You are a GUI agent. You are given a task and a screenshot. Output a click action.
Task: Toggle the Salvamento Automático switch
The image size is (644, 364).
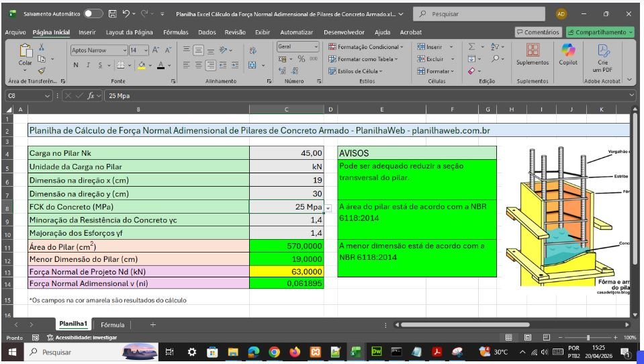[x=93, y=13]
